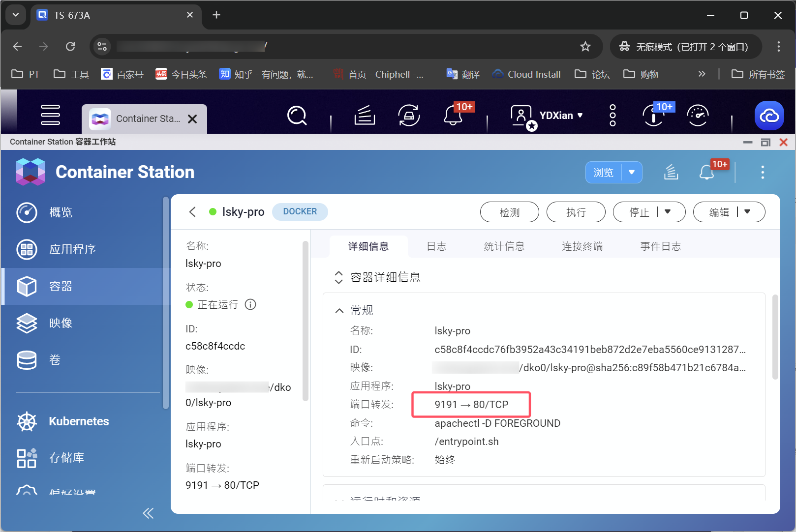Open the 知乎 bookmark
This screenshot has width=796, height=532.
(x=266, y=74)
